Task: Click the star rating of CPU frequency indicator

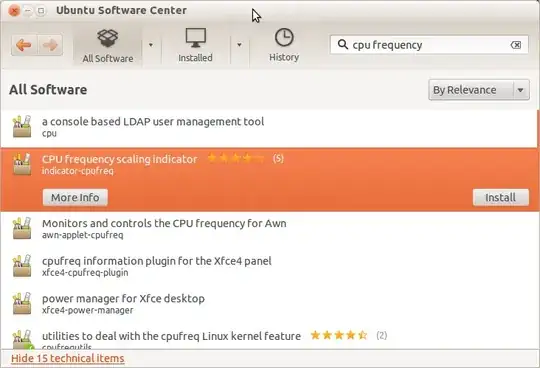Action: 236,159
